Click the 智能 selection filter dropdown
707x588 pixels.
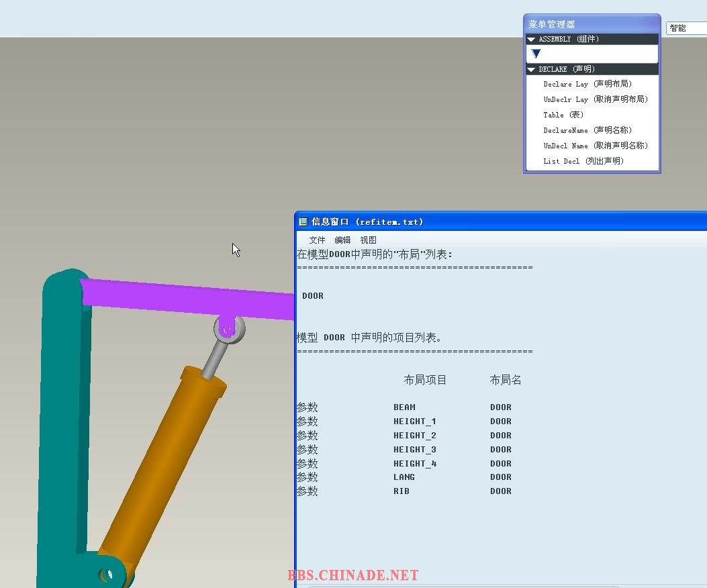686,28
